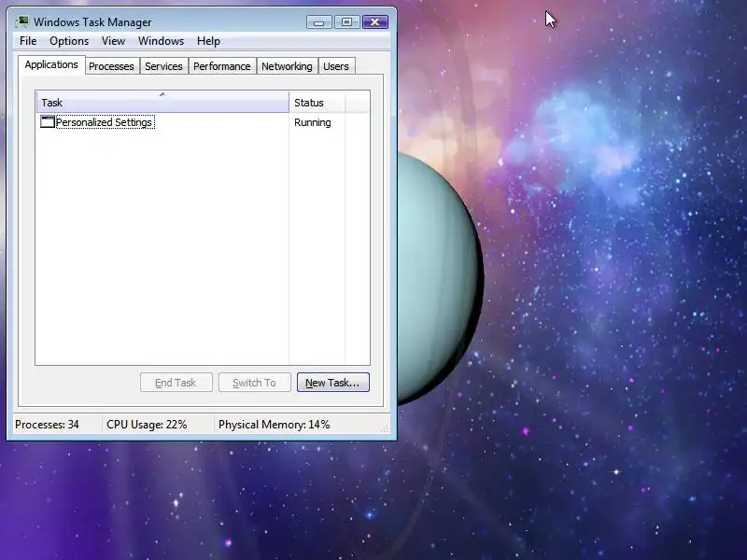Click Physical Memory: 14% in status bar

(274, 425)
